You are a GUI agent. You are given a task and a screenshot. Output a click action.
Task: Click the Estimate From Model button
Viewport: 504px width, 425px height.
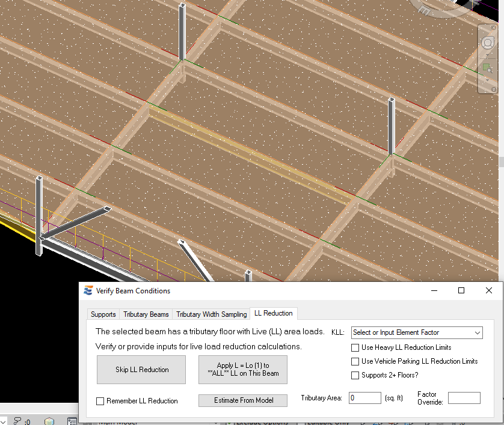coord(243,400)
